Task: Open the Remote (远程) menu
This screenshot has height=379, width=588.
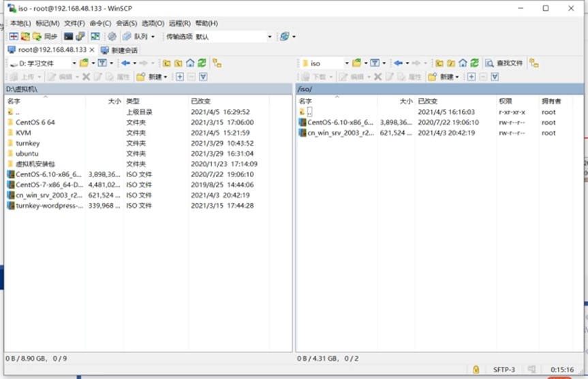Action: pos(180,23)
